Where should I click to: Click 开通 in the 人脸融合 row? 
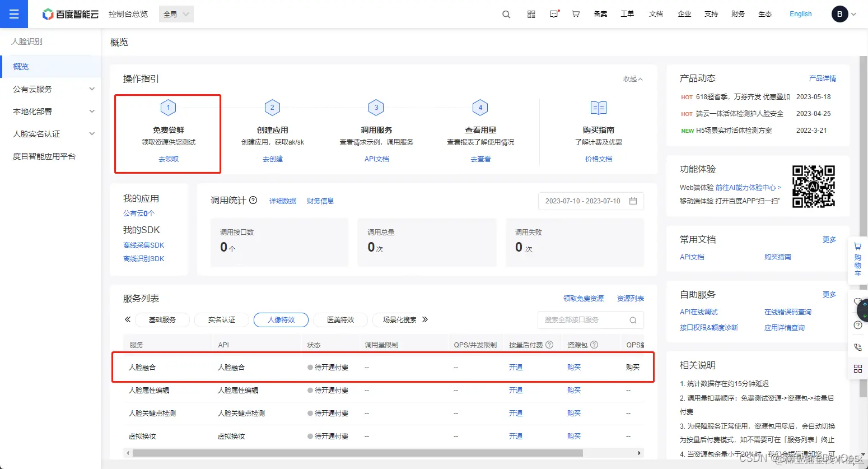click(x=516, y=368)
